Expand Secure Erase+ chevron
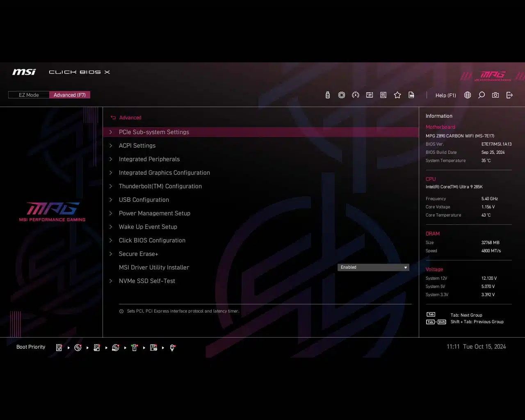Viewport: 525px width, 420px height. (111, 254)
